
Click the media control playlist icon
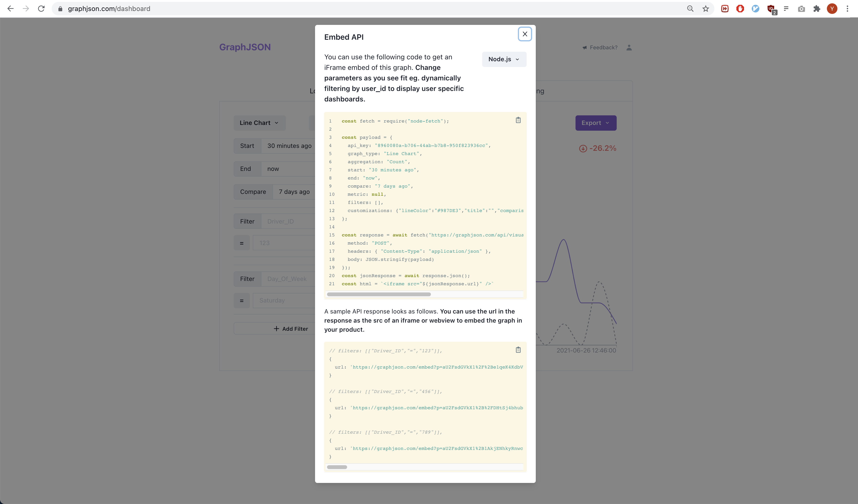point(786,9)
